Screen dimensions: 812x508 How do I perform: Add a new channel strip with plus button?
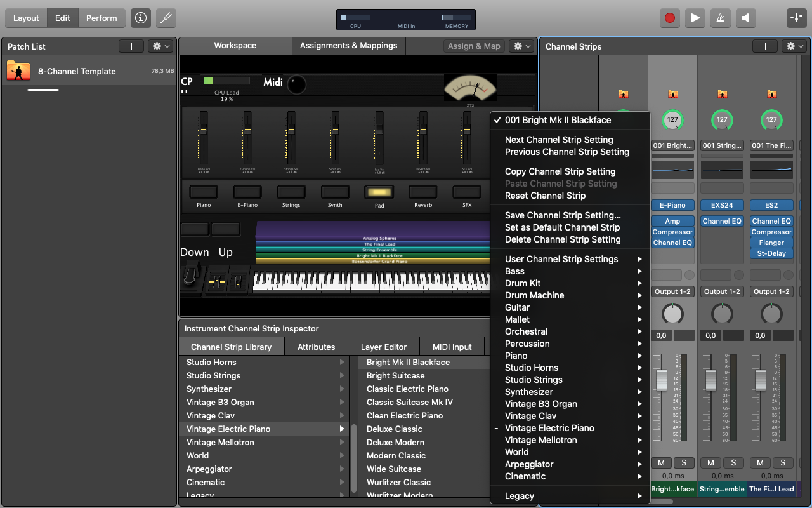pos(765,46)
